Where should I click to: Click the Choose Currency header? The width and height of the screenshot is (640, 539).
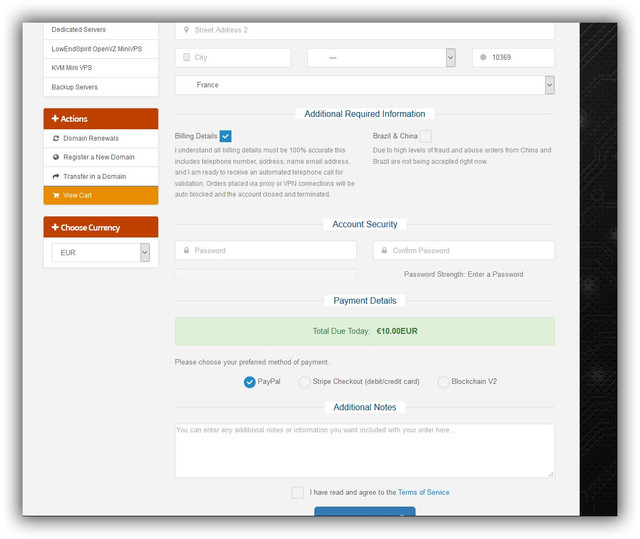click(x=101, y=227)
